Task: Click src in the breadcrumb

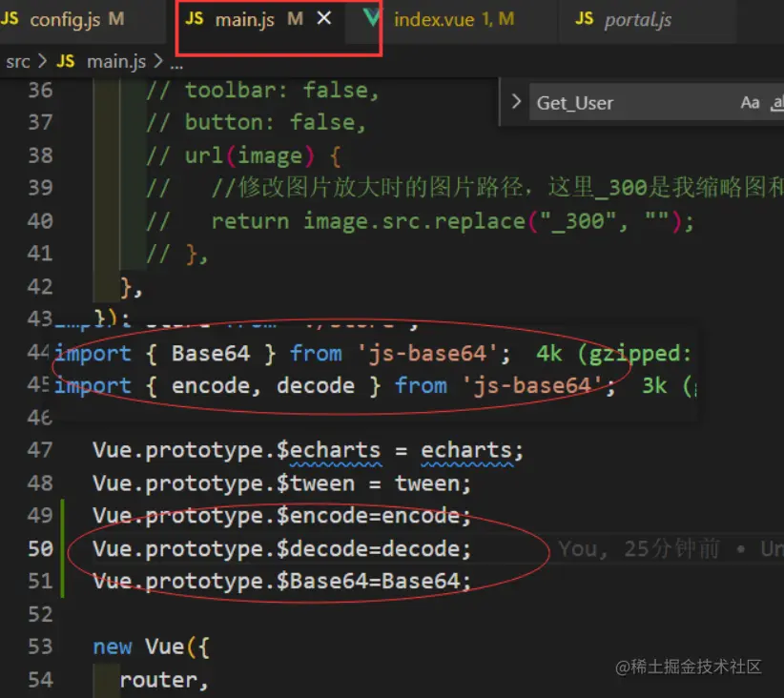Action: click(x=18, y=61)
